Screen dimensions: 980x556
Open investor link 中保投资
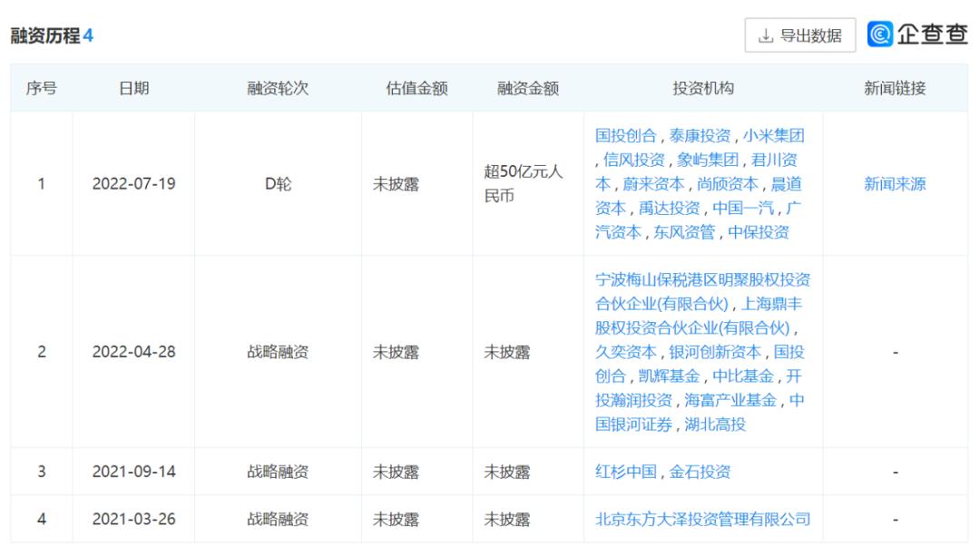(x=758, y=232)
